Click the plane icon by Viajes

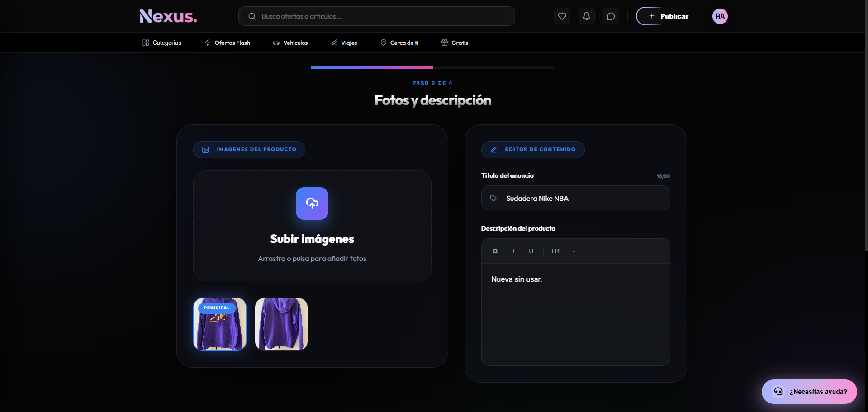(334, 43)
